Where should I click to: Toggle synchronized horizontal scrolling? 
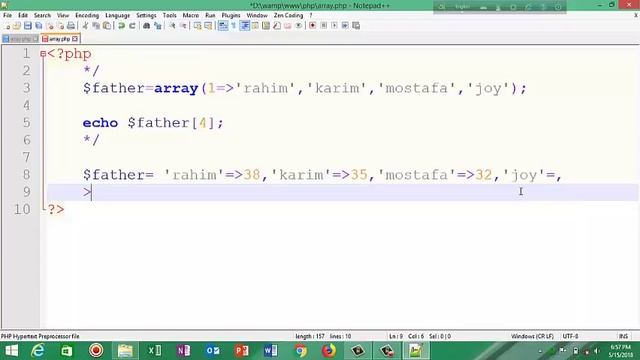pos(208,26)
